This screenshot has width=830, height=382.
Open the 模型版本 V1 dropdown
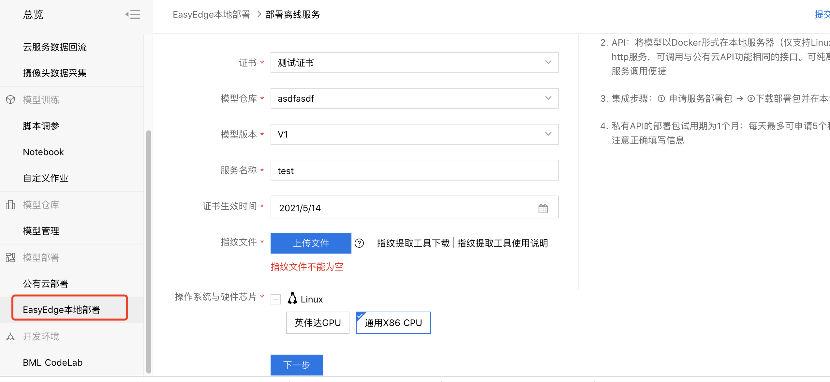click(414, 134)
